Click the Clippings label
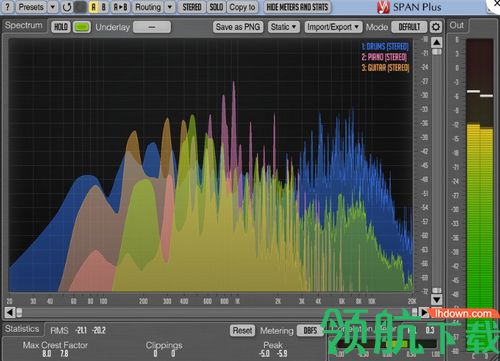 (164, 345)
